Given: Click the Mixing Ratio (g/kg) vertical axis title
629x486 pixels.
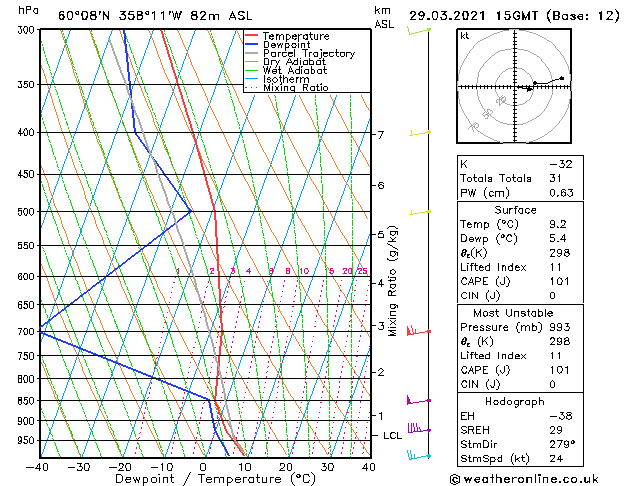Looking at the screenshot, I should [x=392, y=281].
